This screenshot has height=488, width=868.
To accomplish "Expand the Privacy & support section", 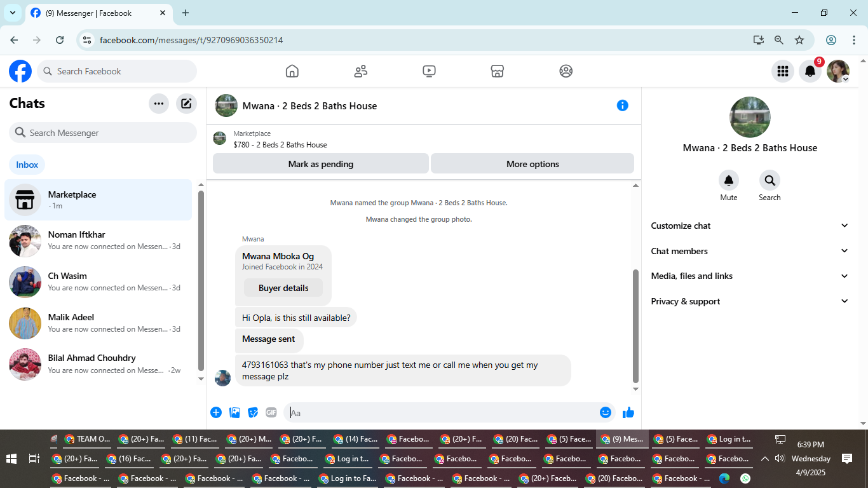I will tap(750, 301).
